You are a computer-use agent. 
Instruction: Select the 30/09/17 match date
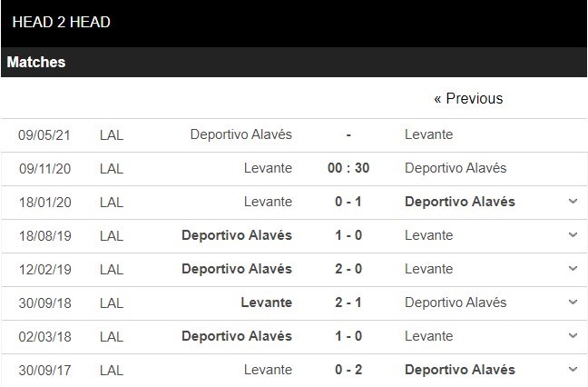pyautogui.click(x=44, y=370)
